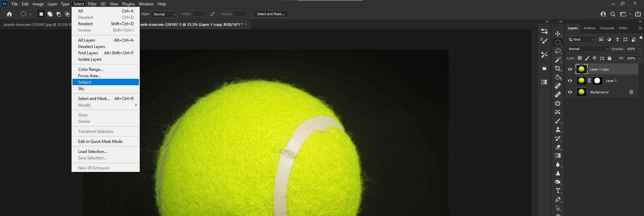The width and height of the screenshot is (644, 216).
Task: Hide the Layer 1 layer
Action: click(570, 81)
